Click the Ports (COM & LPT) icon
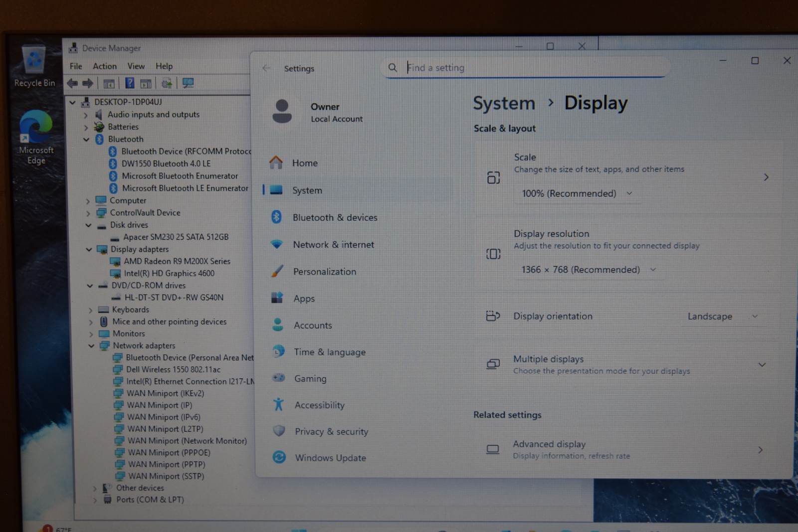The image size is (798, 532). coord(107,500)
